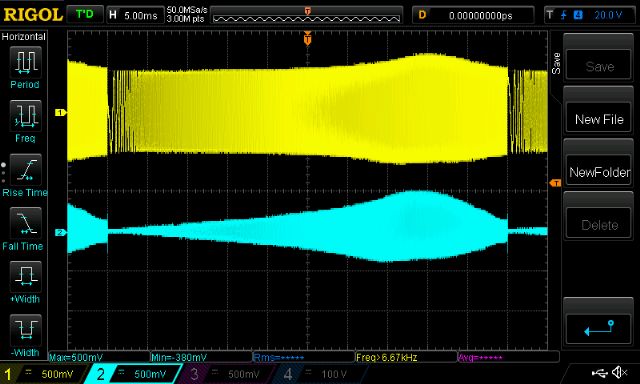This screenshot has height=384, width=640.
Task: Click the USB connection status icon
Action: click(x=599, y=372)
